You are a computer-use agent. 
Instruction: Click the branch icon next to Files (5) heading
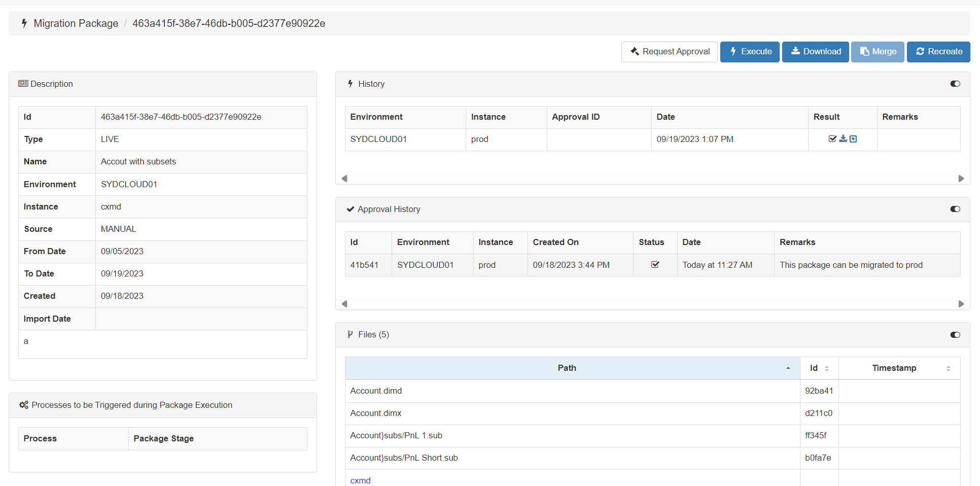[x=350, y=334]
